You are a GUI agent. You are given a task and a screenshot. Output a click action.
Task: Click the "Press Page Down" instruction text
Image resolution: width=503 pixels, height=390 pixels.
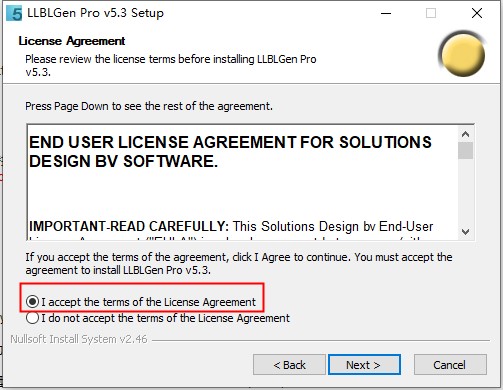(149, 106)
